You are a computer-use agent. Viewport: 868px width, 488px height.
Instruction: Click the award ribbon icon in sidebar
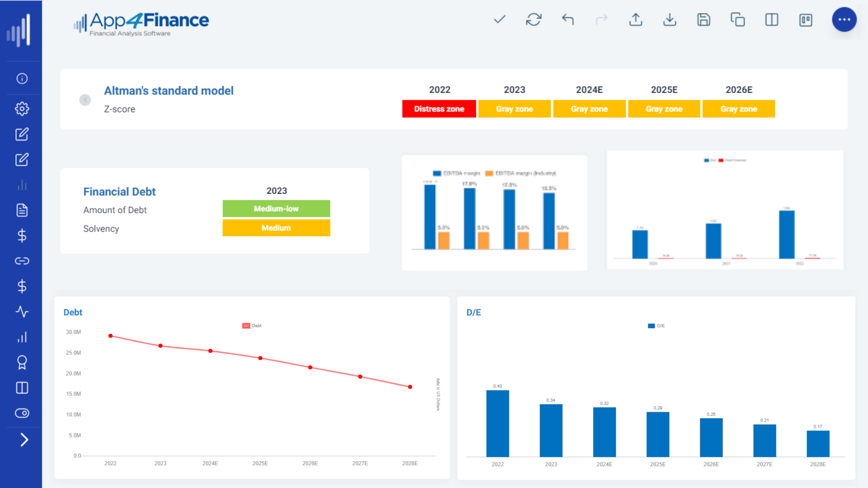point(22,362)
